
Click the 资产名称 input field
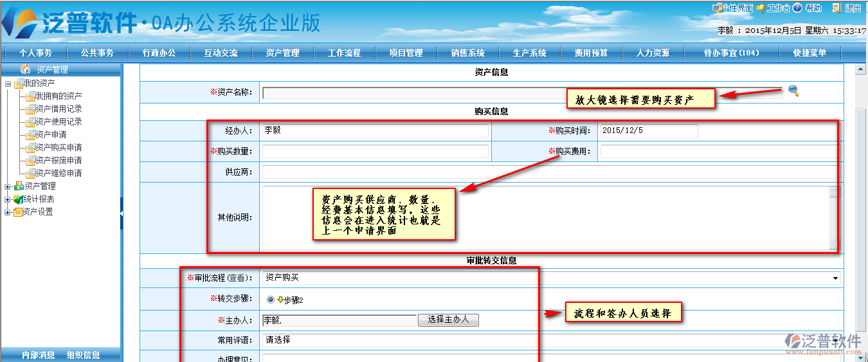click(x=522, y=93)
